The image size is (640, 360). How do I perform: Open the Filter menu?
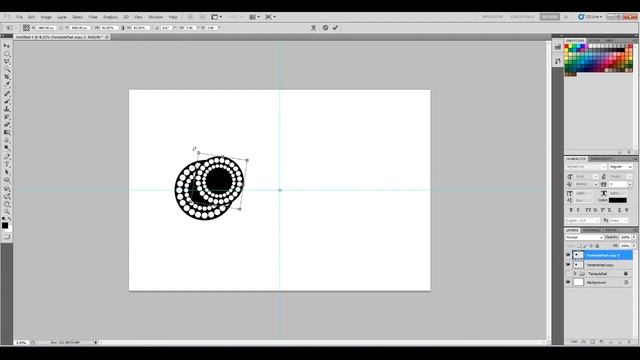pos(93,17)
